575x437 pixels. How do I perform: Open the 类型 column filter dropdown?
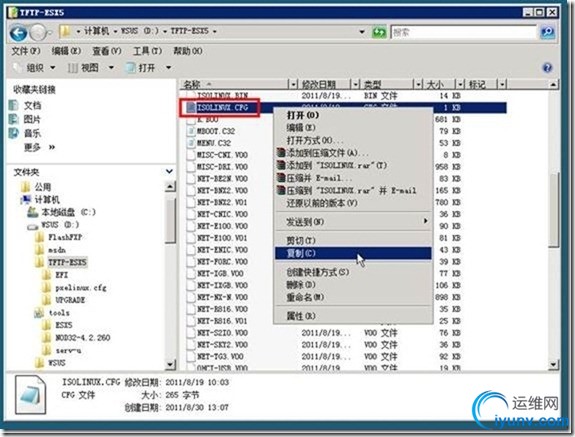[418, 85]
